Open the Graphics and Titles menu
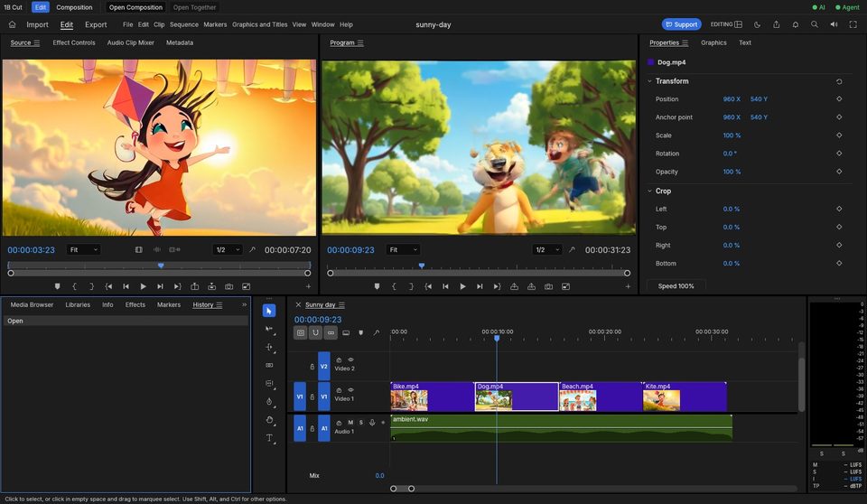The height and width of the screenshot is (504, 867). (x=259, y=24)
